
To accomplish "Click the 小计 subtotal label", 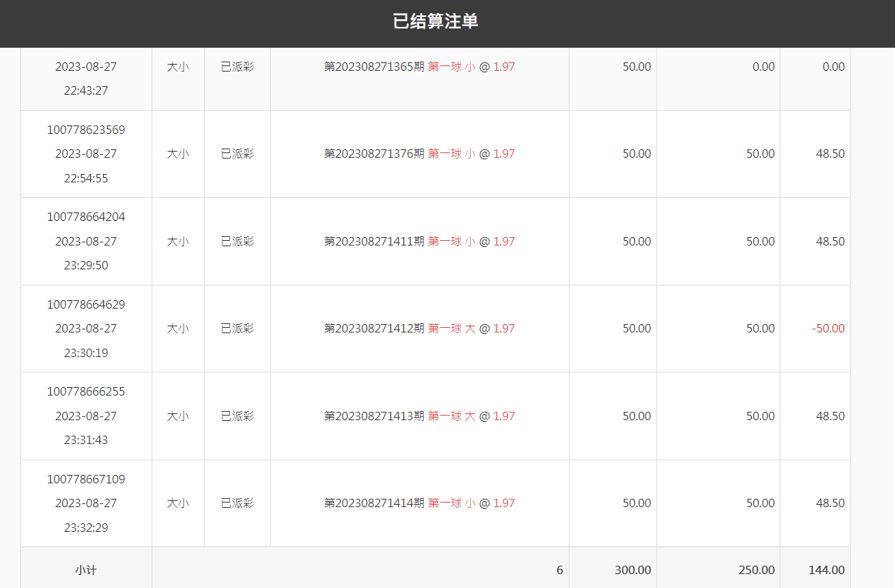I will click(86, 570).
